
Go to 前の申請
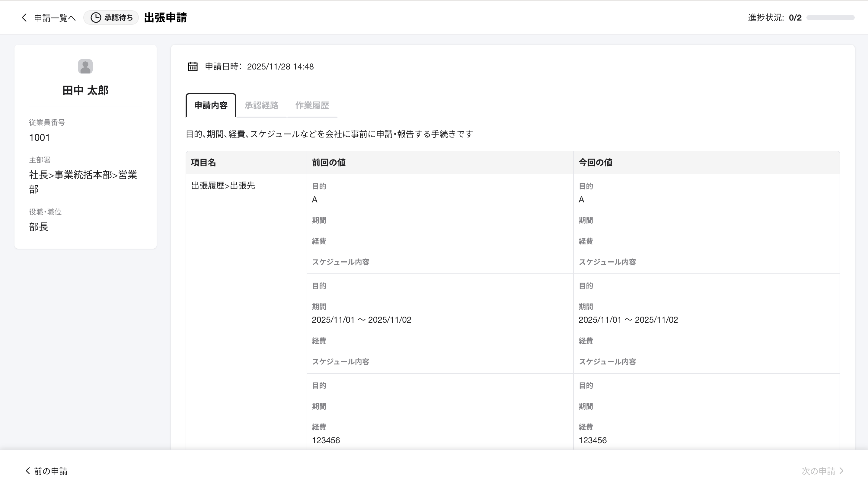coord(50,471)
